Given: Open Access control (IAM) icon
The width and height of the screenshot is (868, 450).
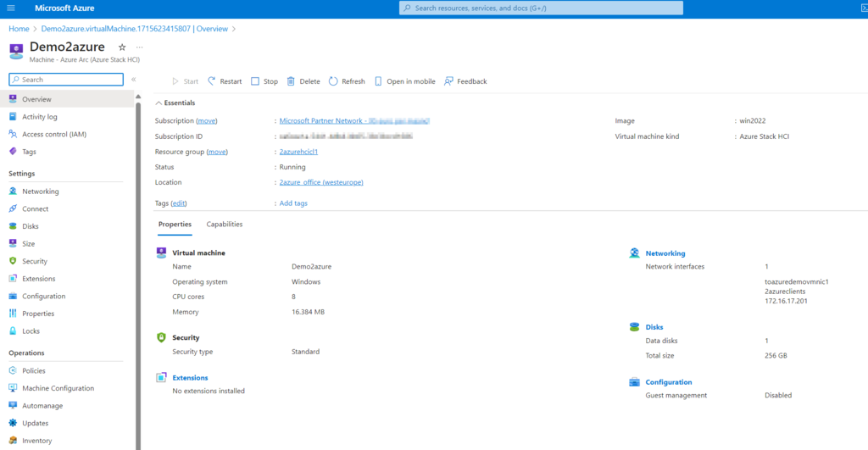Looking at the screenshot, I should click(x=13, y=134).
